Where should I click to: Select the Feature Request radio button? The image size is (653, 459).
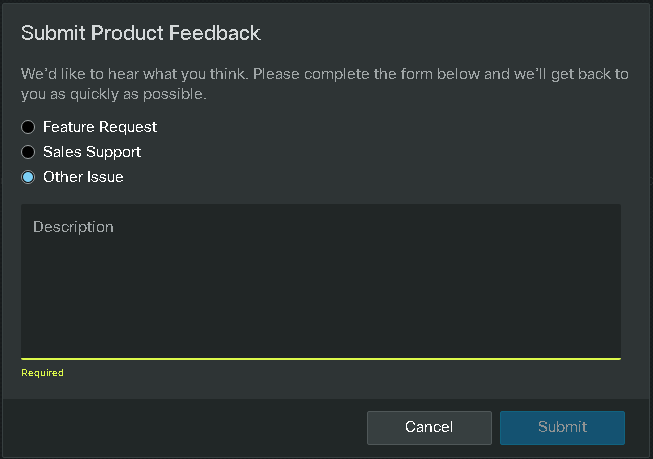[x=28, y=127]
